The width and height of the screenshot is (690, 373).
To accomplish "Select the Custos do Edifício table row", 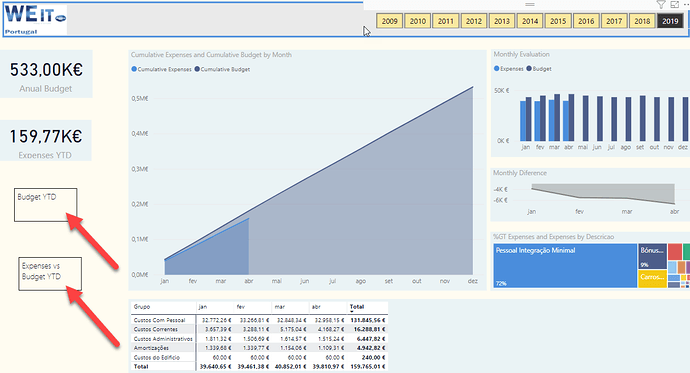I will coord(259,357).
